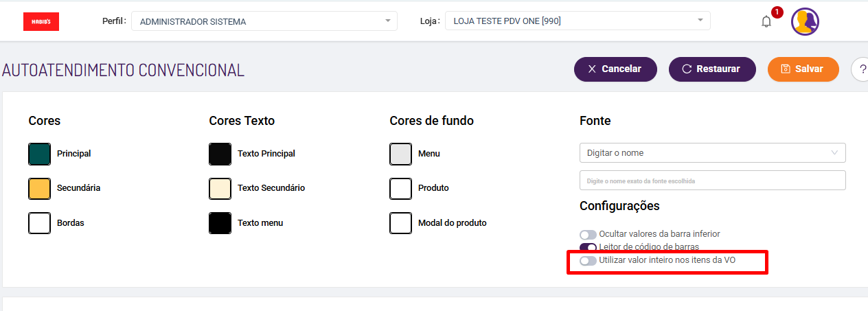Screen dimensions: 868x311
Task: Open the notifications bell
Action: point(766,21)
